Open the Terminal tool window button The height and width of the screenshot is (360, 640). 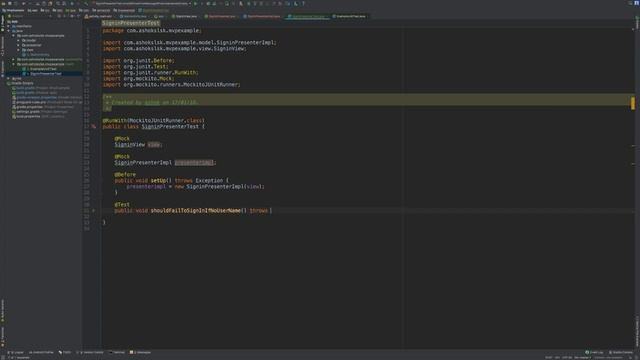[x=117, y=352]
